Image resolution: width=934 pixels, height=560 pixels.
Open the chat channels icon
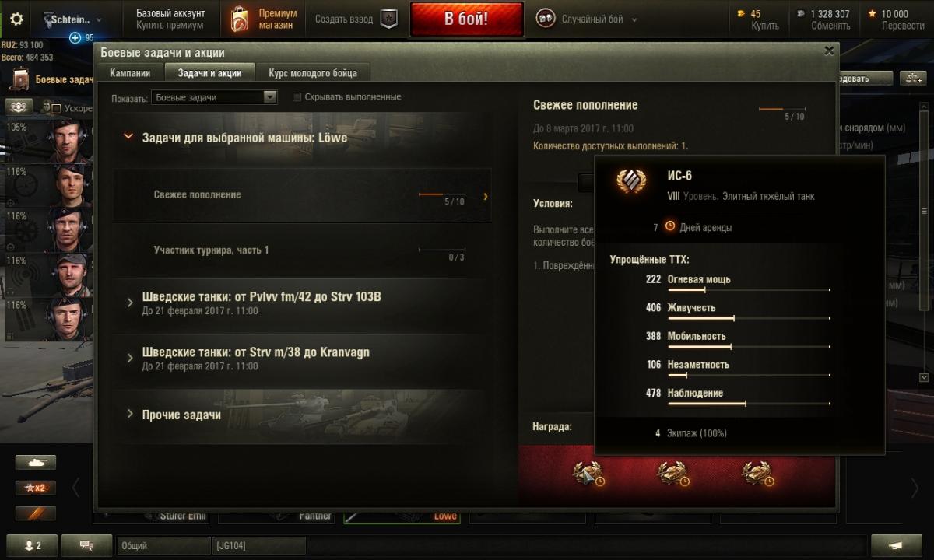(86, 546)
